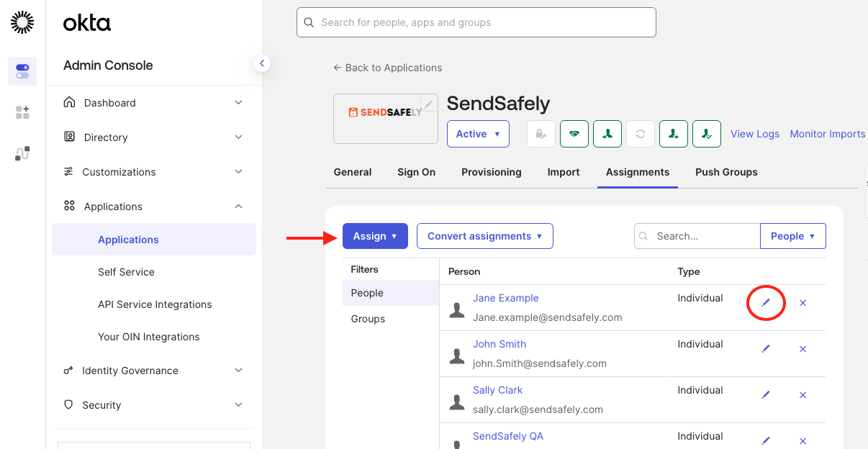Remove Jane Example's assignment with the X icon
Viewport: 868px width, 449px height.
click(x=803, y=303)
